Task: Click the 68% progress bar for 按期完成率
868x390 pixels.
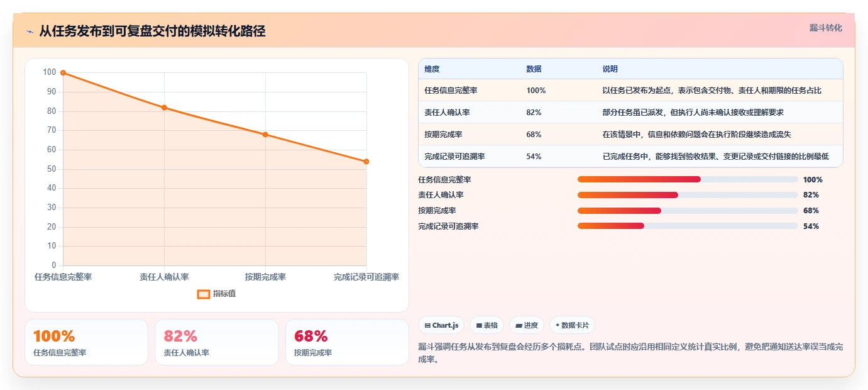Action: (x=688, y=211)
